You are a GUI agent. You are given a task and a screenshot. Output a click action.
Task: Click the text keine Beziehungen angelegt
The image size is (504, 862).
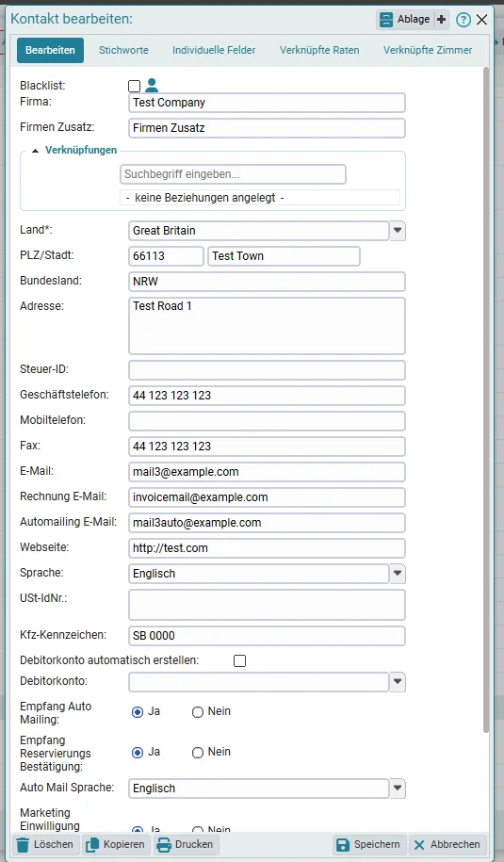coord(205,198)
